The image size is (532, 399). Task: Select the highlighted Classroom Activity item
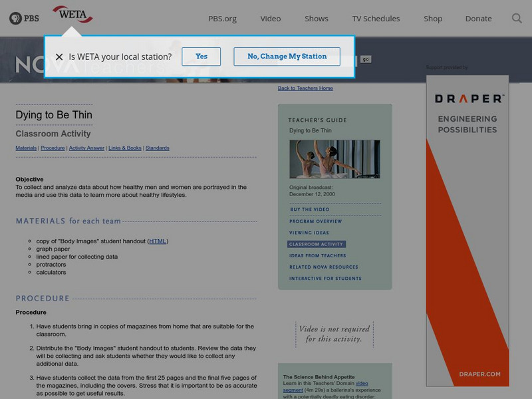point(317,244)
